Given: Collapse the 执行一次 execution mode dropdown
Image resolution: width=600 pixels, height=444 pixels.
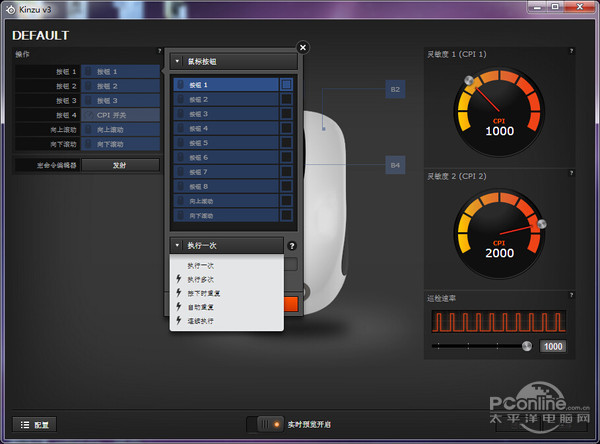Looking at the screenshot, I should coord(227,246).
